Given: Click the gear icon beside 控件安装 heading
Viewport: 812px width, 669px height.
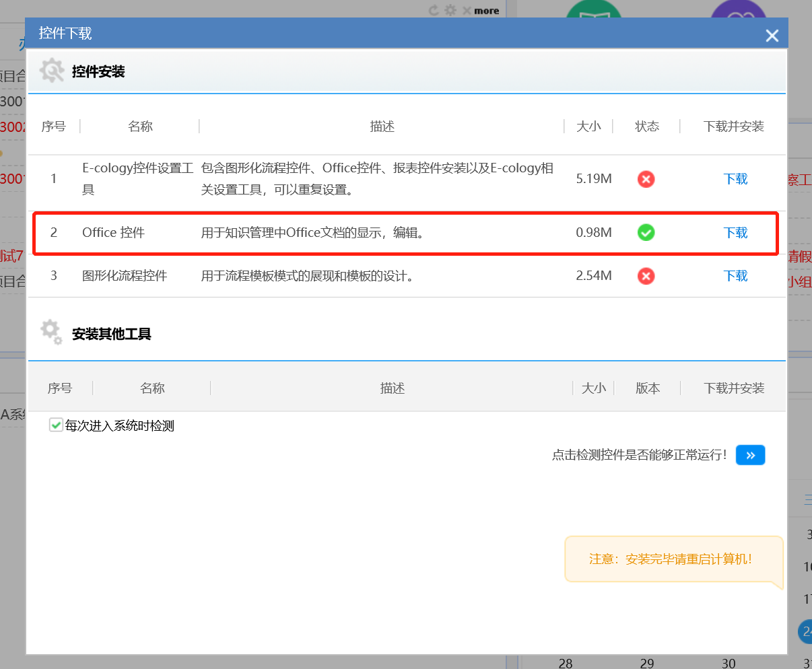Looking at the screenshot, I should pos(52,71).
